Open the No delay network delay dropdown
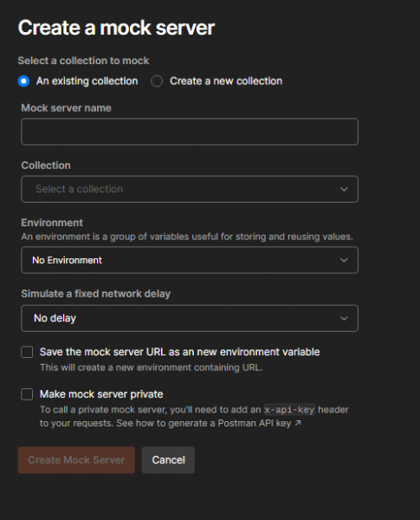Image resolution: width=420 pixels, height=520 pixels. pyautogui.click(x=190, y=318)
